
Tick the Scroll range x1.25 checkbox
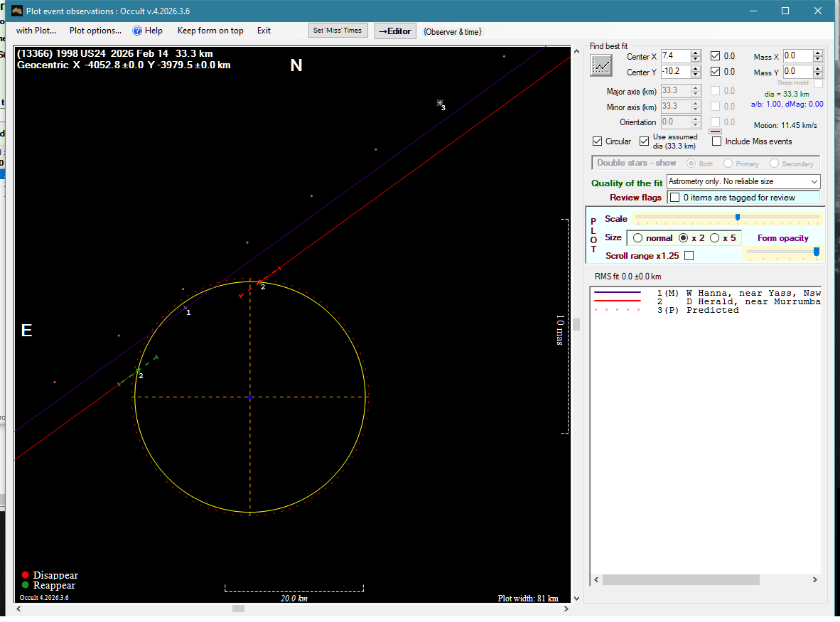tap(689, 256)
